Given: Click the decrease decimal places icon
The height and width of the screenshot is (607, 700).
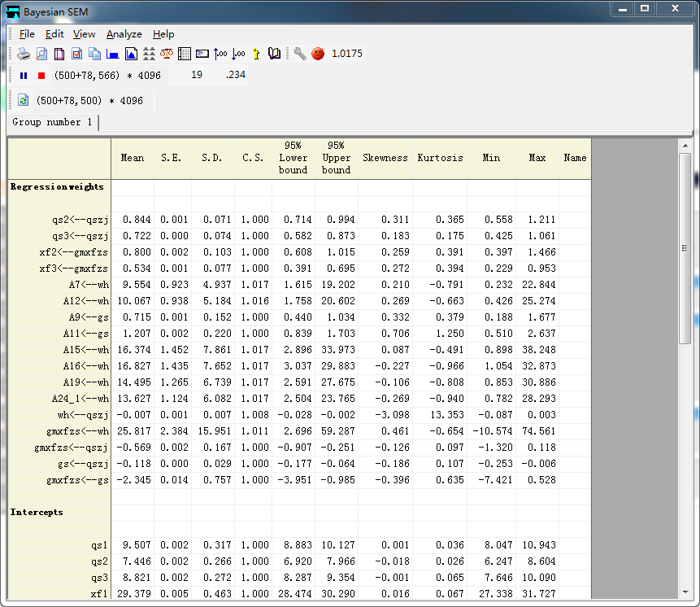Looking at the screenshot, I should click(238, 54).
